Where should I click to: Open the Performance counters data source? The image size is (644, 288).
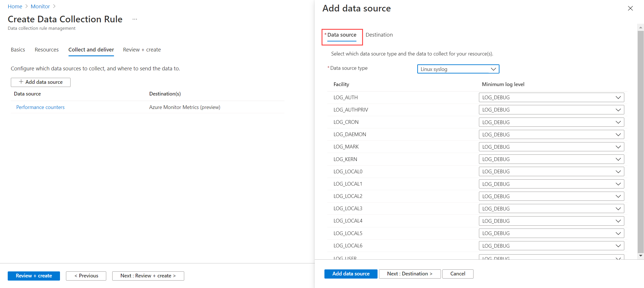40,107
